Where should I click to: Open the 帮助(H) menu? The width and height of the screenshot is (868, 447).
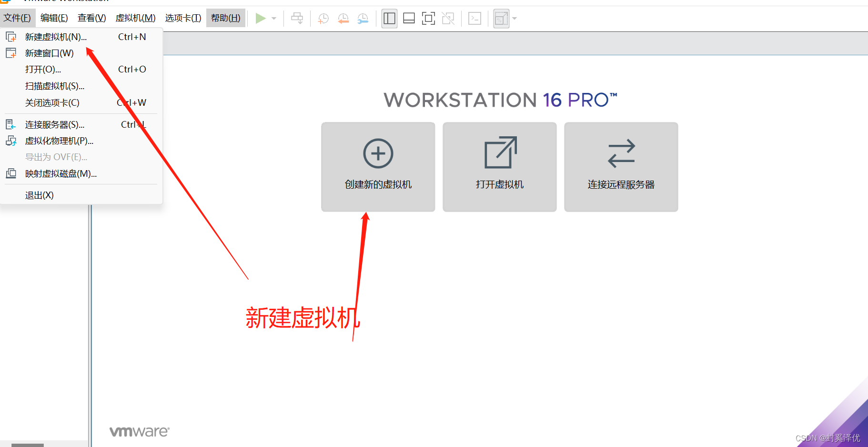pos(226,18)
